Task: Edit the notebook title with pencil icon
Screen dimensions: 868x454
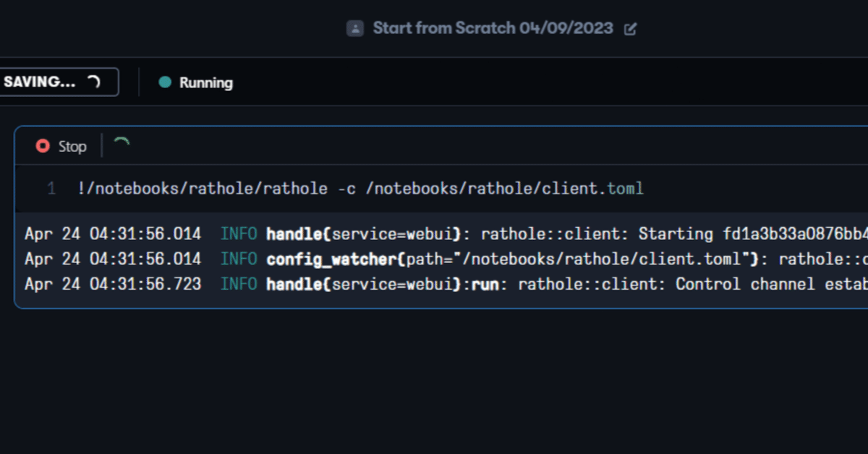Action: click(x=631, y=29)
